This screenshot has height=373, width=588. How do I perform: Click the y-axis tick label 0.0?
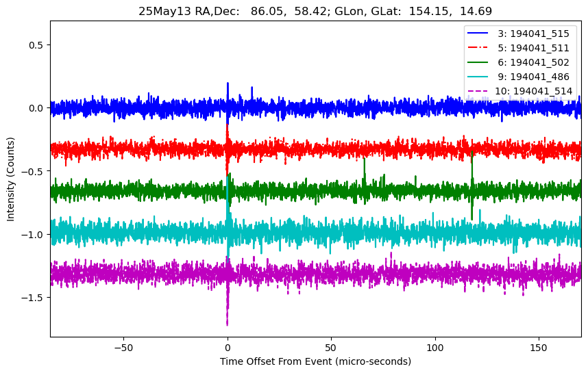coord(36,108)
